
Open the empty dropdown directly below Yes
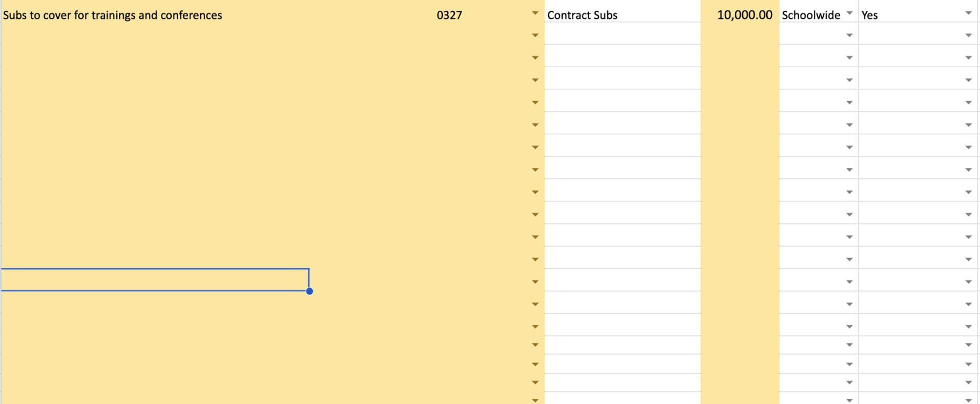pos(968,35)
